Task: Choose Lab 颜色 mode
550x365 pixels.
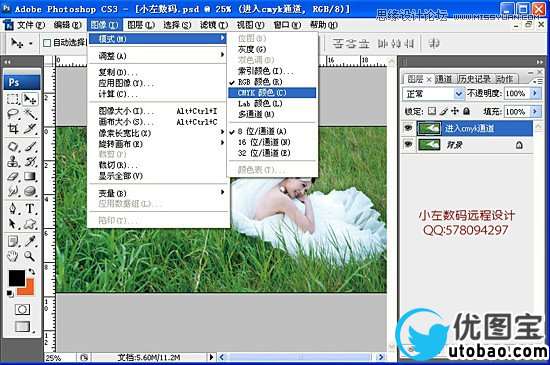Action: point(272,103)
